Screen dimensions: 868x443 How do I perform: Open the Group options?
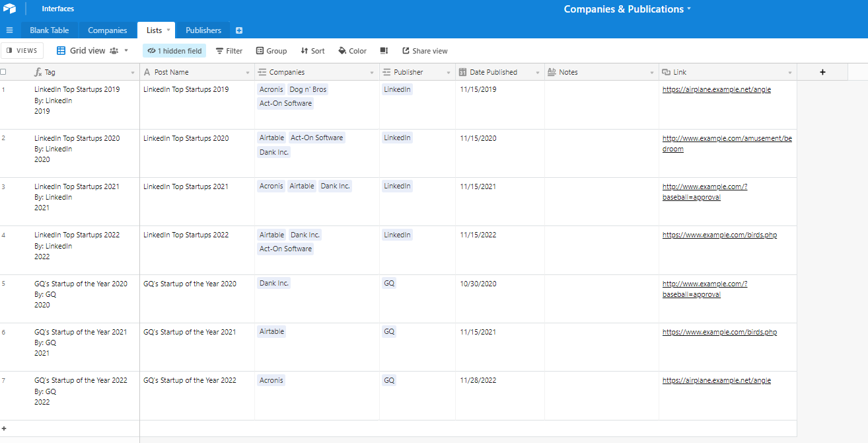271,51
